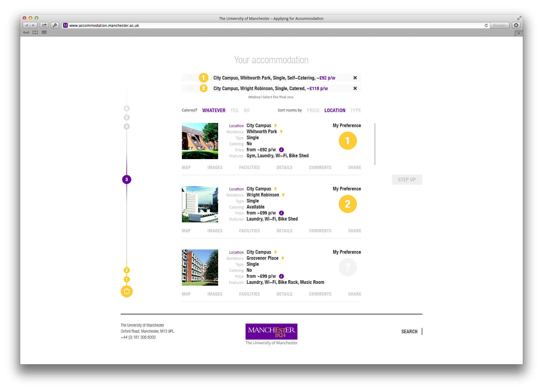Click the home icon on the timeline
This screenshot has width=543, height=392.
[127, 291]
